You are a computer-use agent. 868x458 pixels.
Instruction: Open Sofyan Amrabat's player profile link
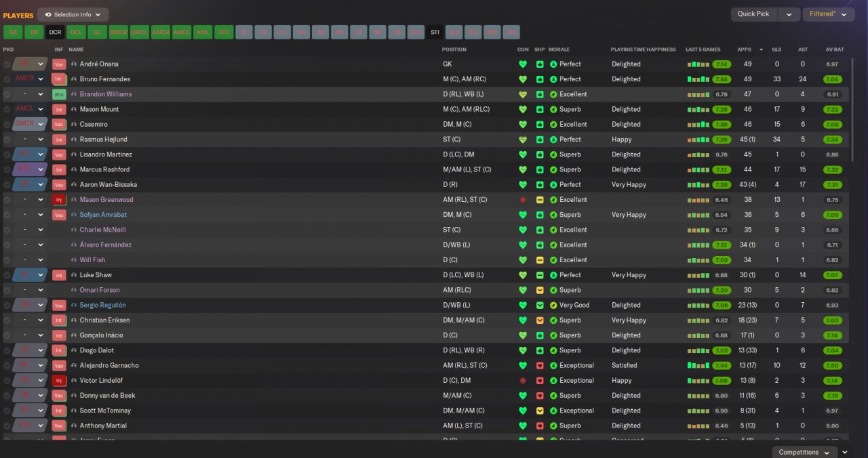(103, 215)
